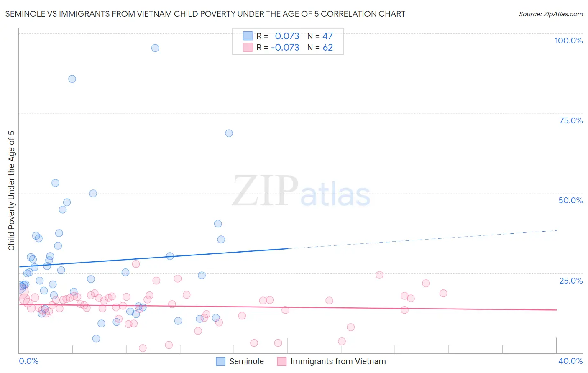
Task: Click the 25.0% y-axis label
Action: tap(571, 281)
